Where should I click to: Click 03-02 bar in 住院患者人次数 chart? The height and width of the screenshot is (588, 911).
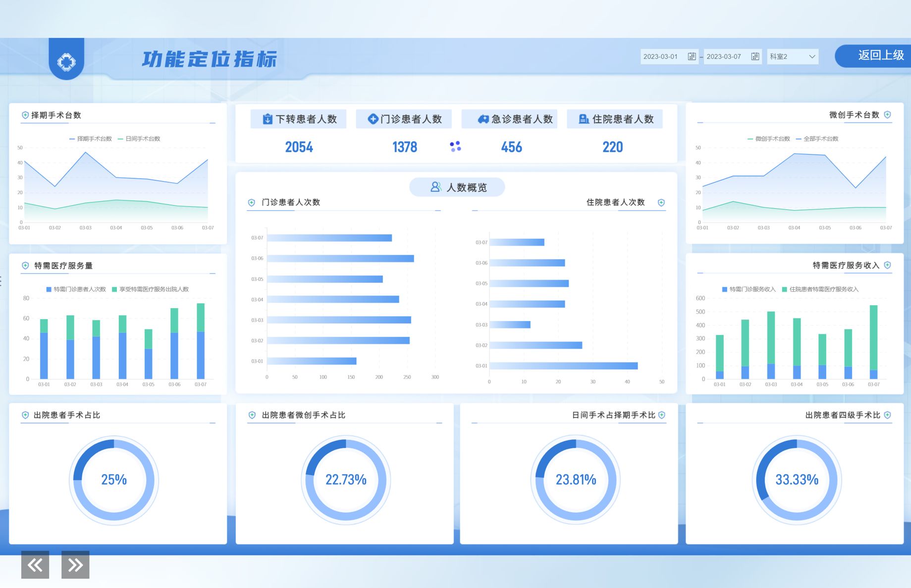pyautogui.click(x=536, y=345)
